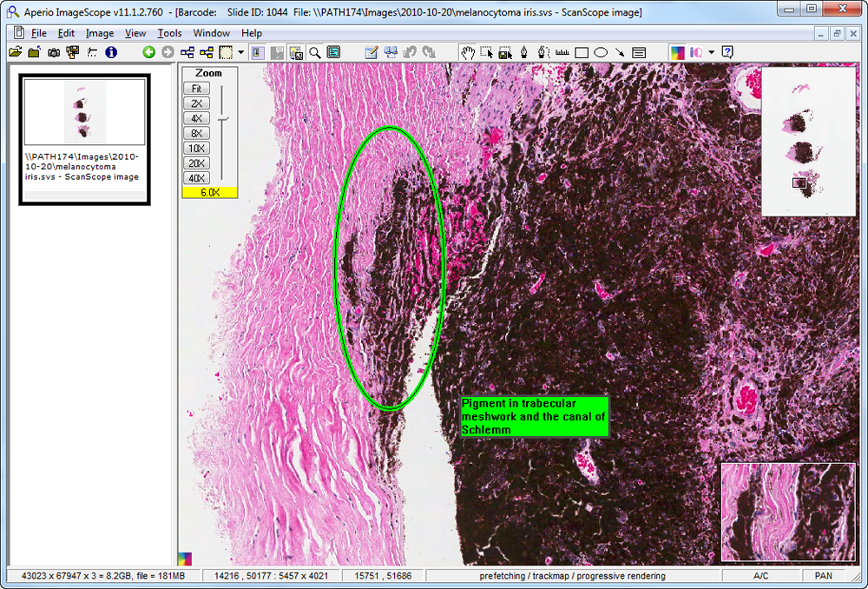Screen dimensions: 868x589
Task: Open the application icon menu left of File
Action: click(x=16, y=33)
